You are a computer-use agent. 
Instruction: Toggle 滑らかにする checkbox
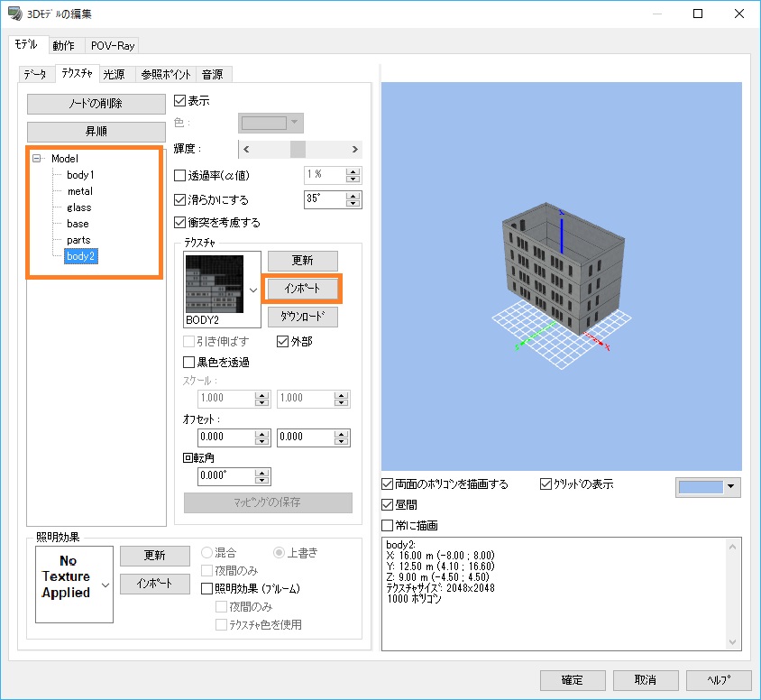(x=180, y=199)
